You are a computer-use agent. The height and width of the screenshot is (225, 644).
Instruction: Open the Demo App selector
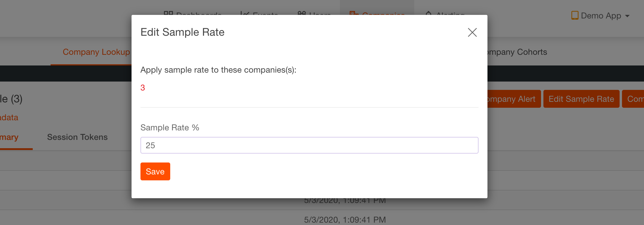(x=601, y=16)
